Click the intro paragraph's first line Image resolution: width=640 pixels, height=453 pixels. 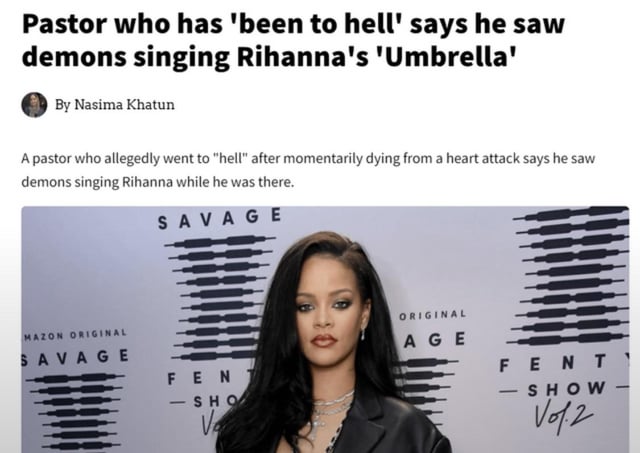(x=308, y=158)
